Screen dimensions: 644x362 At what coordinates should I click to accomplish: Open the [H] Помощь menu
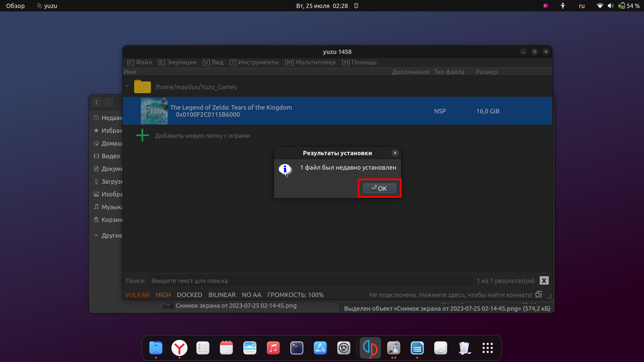[359, 62]
